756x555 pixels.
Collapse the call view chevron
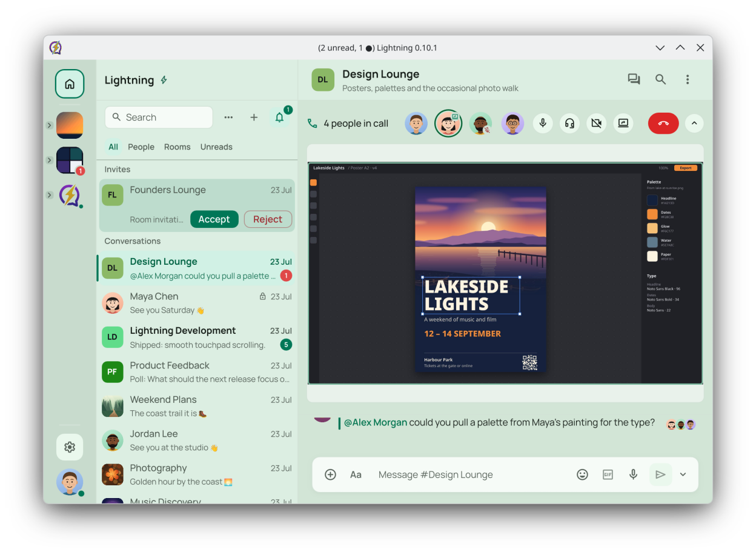(694, 124)
